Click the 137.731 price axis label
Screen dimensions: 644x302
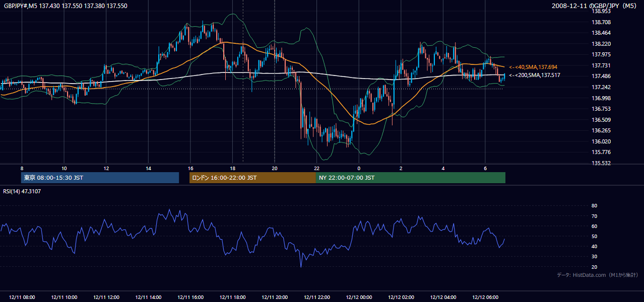click(x=601, y=65)
